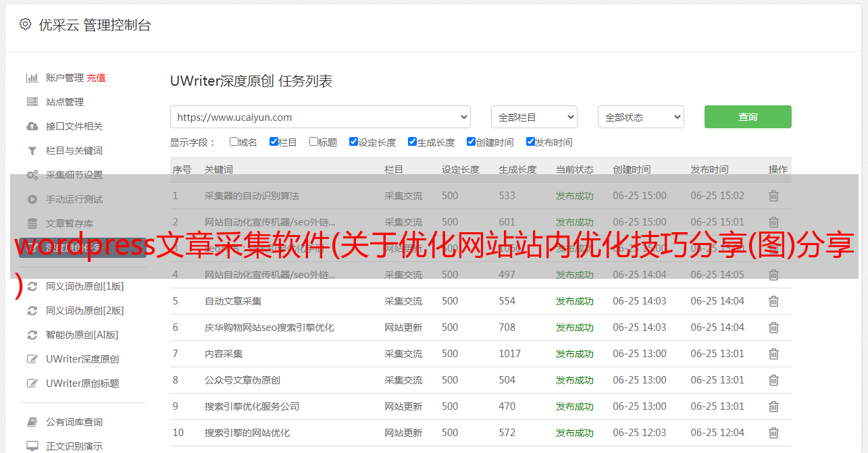
Task: Click the 正文识别演示 monitor icon
Action: tap(32, 446)
